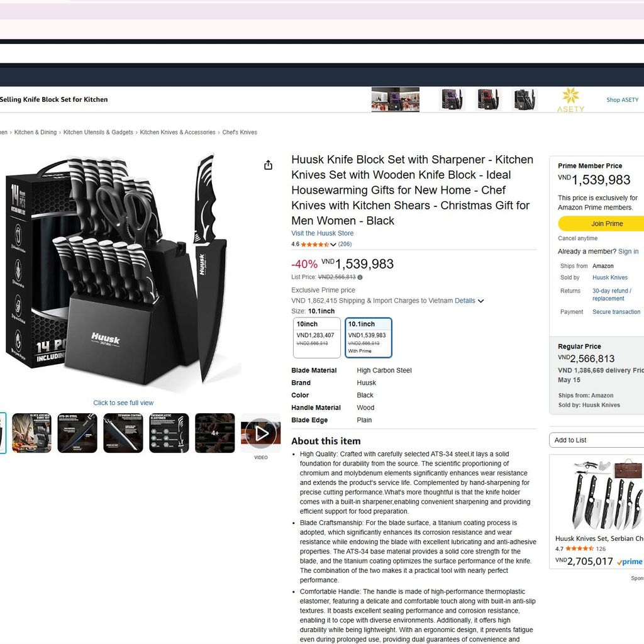
Task: Visit the Huusk Store link
Action: (x=323, y=233)
